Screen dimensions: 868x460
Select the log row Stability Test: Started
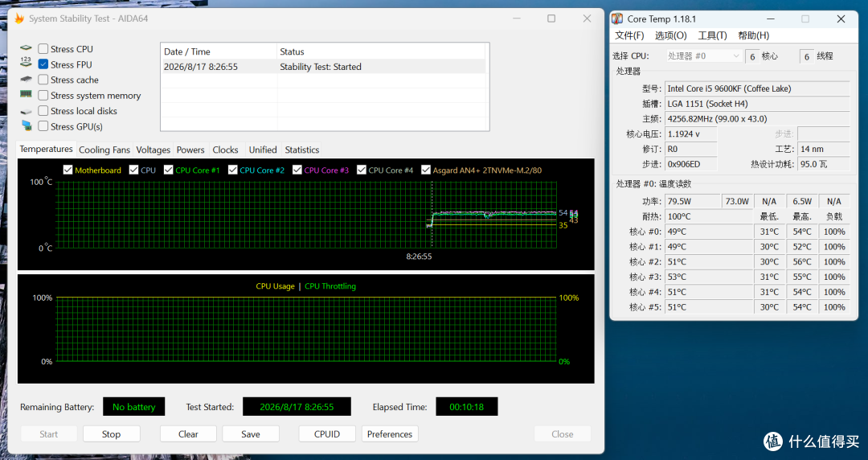323,67
